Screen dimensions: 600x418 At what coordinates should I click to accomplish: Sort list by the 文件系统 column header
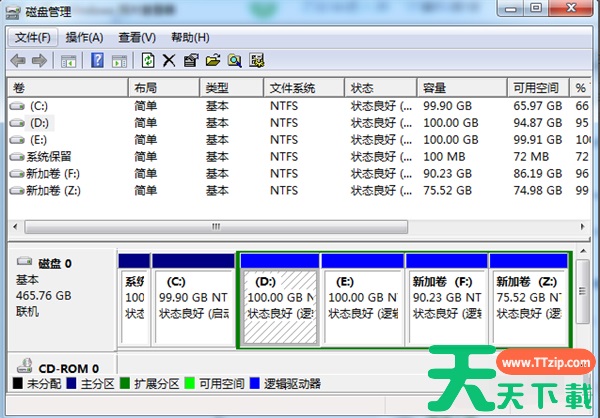click(x=303, y=88)
